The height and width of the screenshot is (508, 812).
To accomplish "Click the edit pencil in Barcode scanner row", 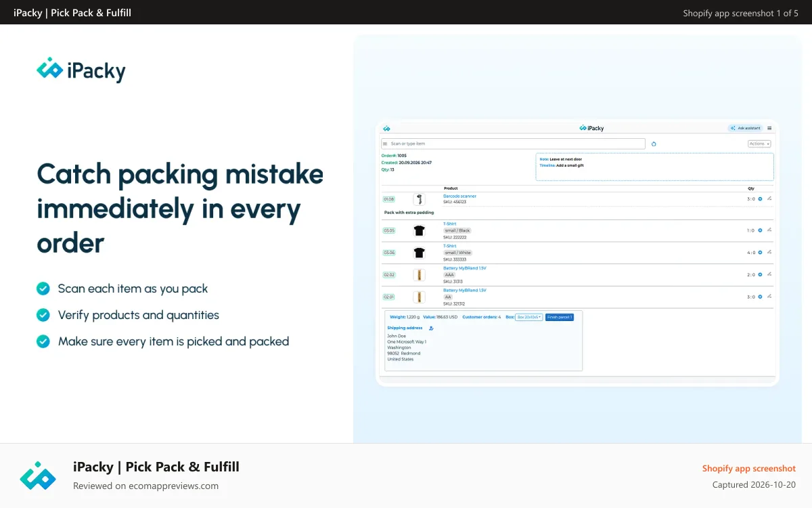I will click(x=769, y=198).
